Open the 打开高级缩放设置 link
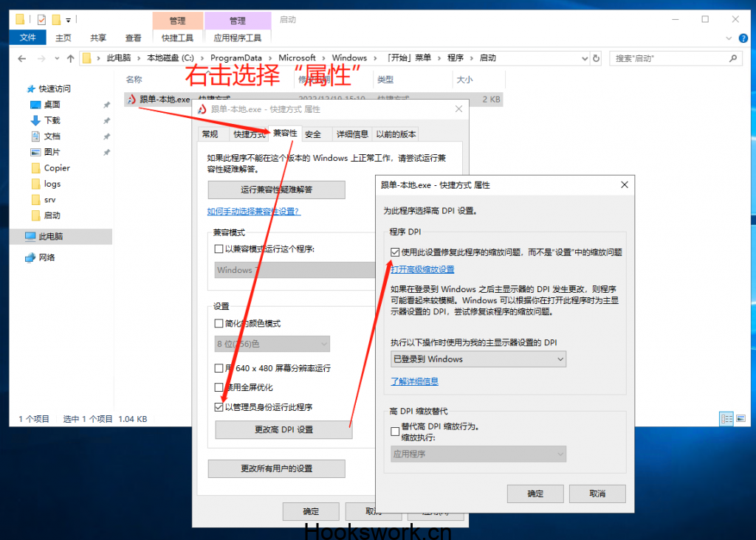Viewport: 756px width, 540px height. (x=422, y=269)
